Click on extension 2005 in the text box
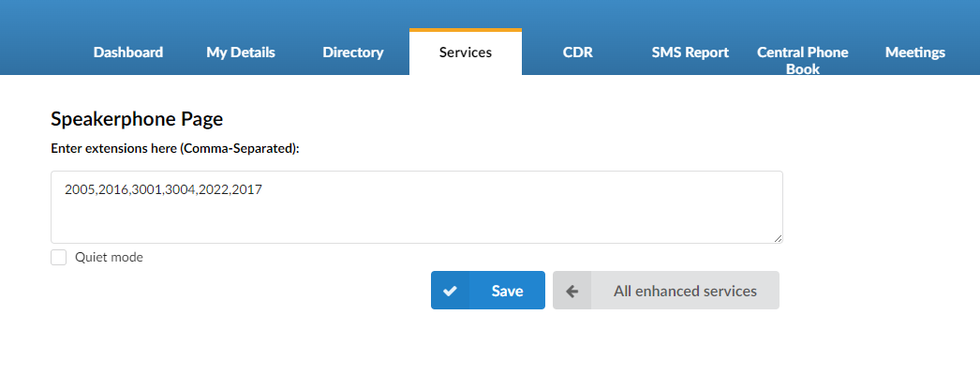The image size is (980, 375). [x=80, y=189]
